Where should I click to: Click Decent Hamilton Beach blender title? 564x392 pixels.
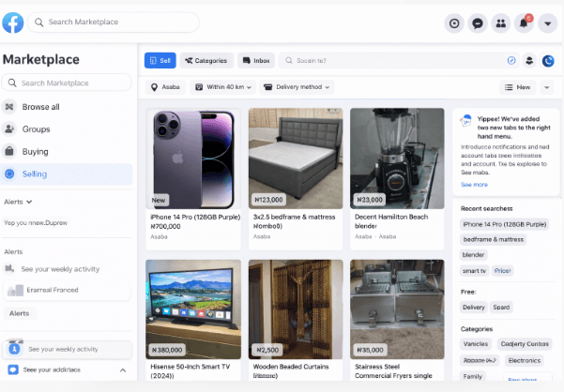tap(391, 221)
